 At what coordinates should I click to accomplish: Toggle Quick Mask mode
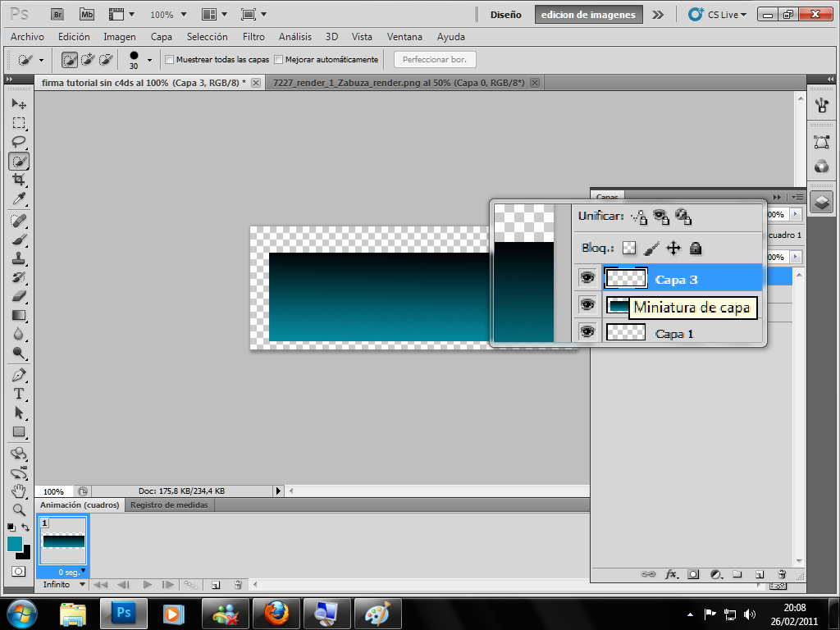coord(18,571)
